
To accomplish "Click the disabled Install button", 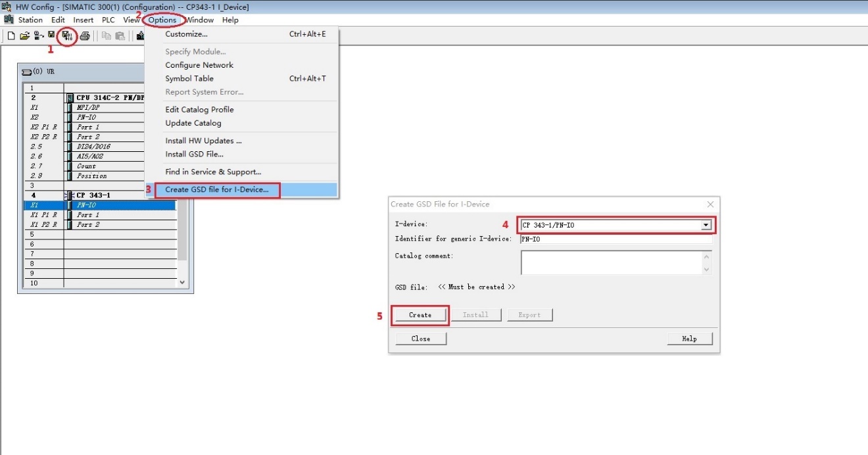I will (475, 315).
